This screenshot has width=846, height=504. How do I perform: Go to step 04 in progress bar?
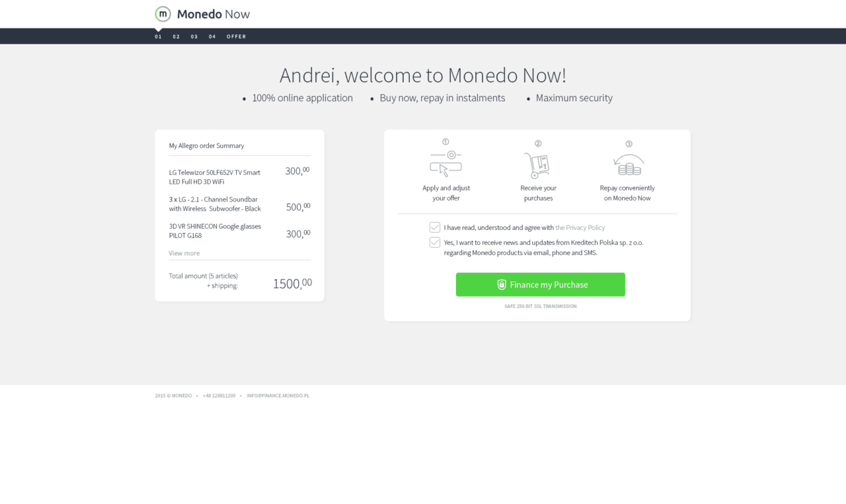tap(212, 36)
